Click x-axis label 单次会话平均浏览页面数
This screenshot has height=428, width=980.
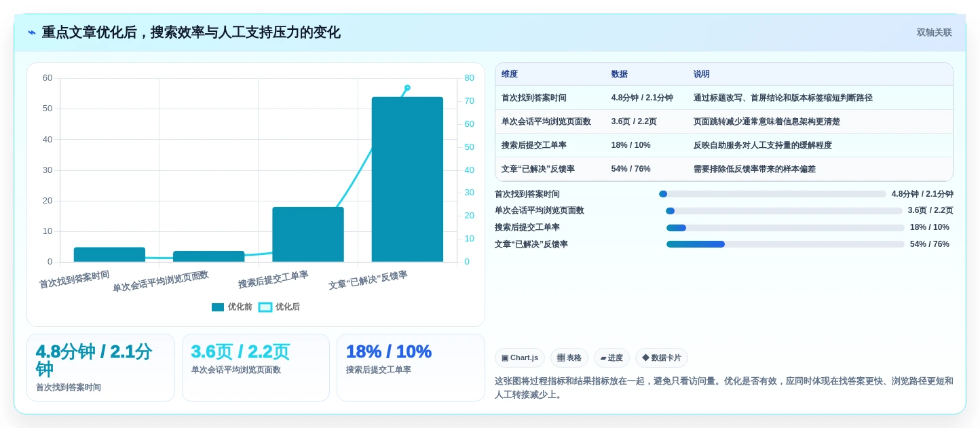pos(160,281)
